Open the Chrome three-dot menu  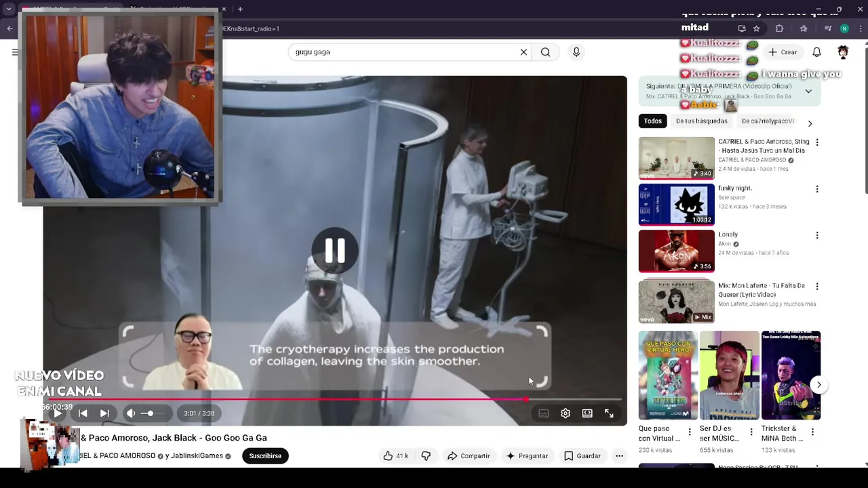click(x=860, y=28)
